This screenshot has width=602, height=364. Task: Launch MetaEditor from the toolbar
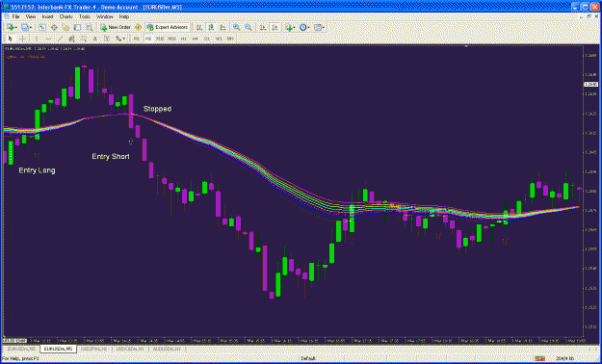point(138,27)
